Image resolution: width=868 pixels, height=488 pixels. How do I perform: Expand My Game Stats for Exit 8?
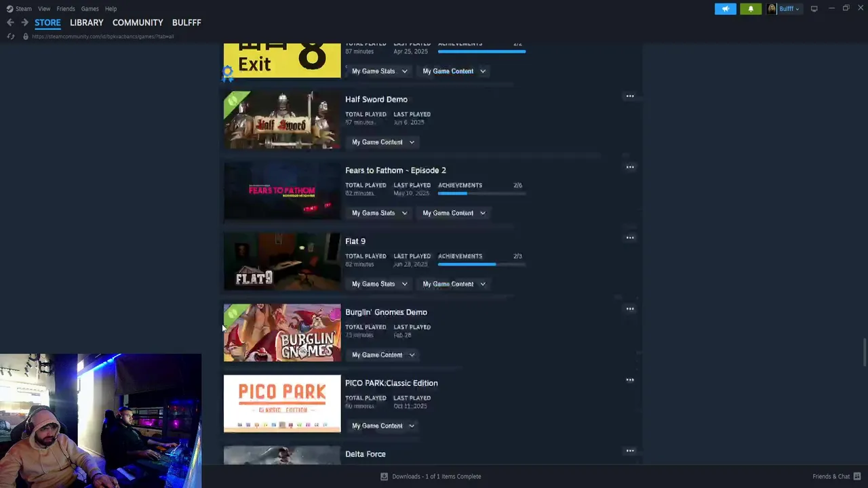pos(379,71)
